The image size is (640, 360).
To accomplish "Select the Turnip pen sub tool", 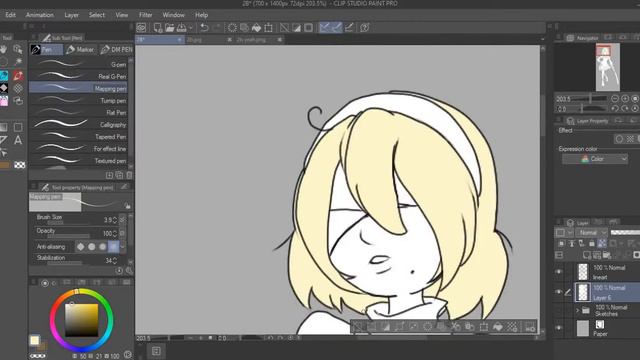I will click(78, 100).
